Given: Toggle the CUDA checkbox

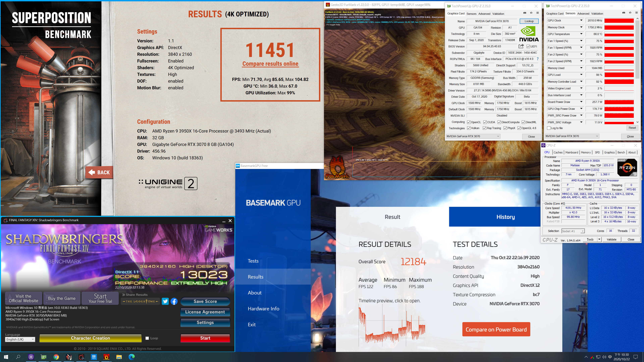Looking at the screenshot, I should coord(485,122).
